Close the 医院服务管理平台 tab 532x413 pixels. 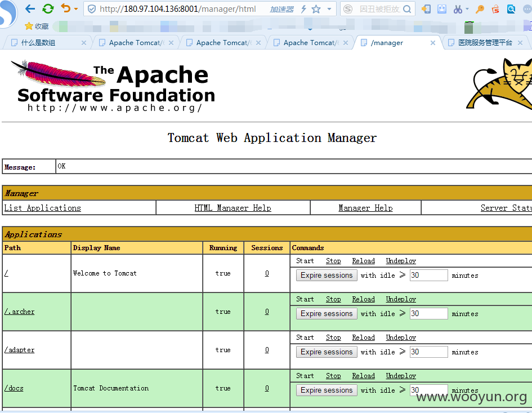coord(520,43)
